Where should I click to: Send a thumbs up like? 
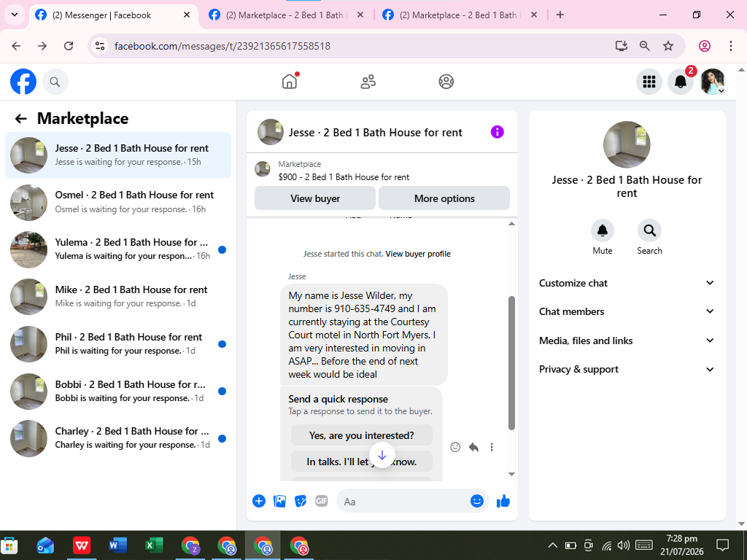click(x=503, y=501)
